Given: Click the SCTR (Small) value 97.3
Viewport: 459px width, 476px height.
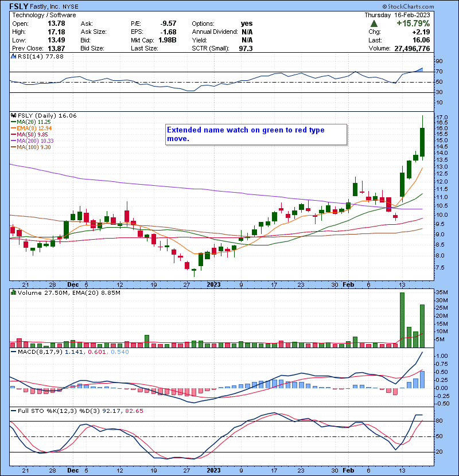Looking at the screenshot, I should pyautogui.click(x=246, y=49).
